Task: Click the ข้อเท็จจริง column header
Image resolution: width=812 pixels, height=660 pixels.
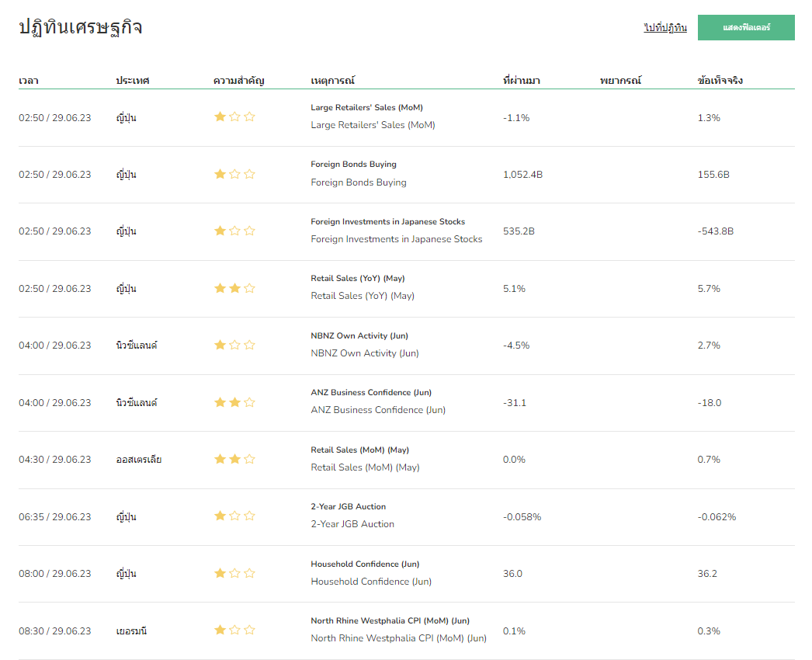Action: pos(720,81)
